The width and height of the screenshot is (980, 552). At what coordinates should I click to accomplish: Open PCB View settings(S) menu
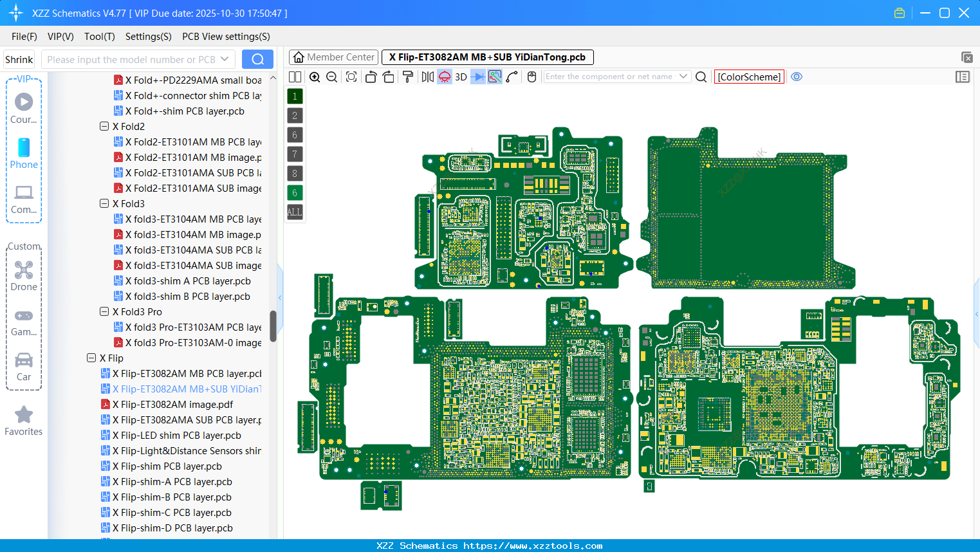pos(226,37)
